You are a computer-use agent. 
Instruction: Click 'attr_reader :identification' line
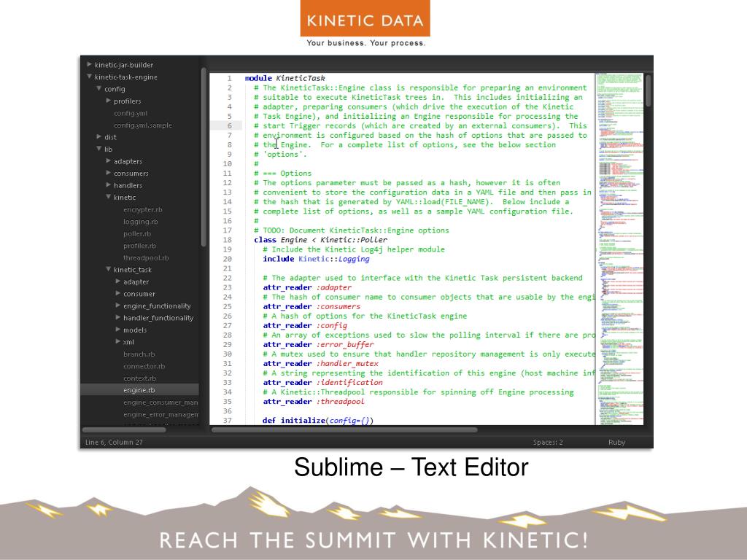coord(323,383)
